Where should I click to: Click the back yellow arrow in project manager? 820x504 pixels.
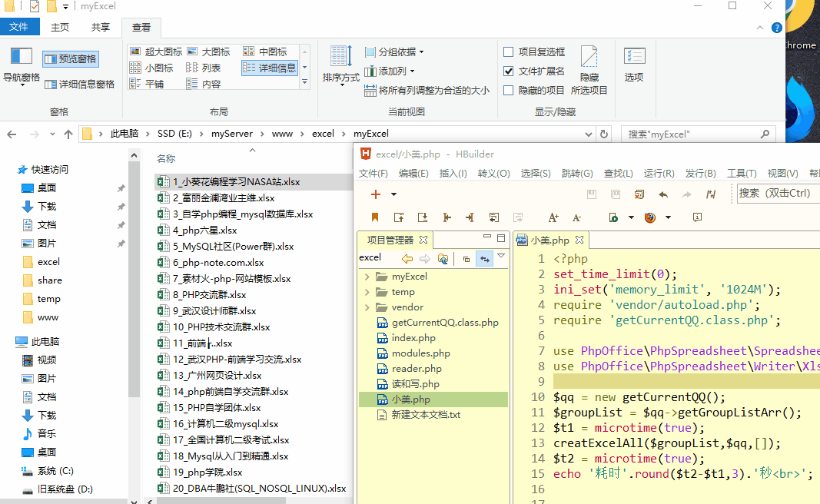[407, 259]
